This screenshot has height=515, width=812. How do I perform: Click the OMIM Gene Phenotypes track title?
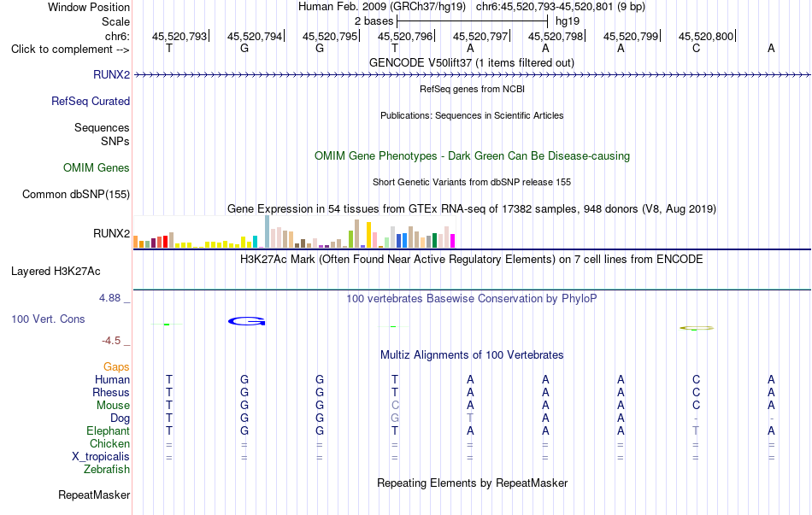tap(473, 155)
